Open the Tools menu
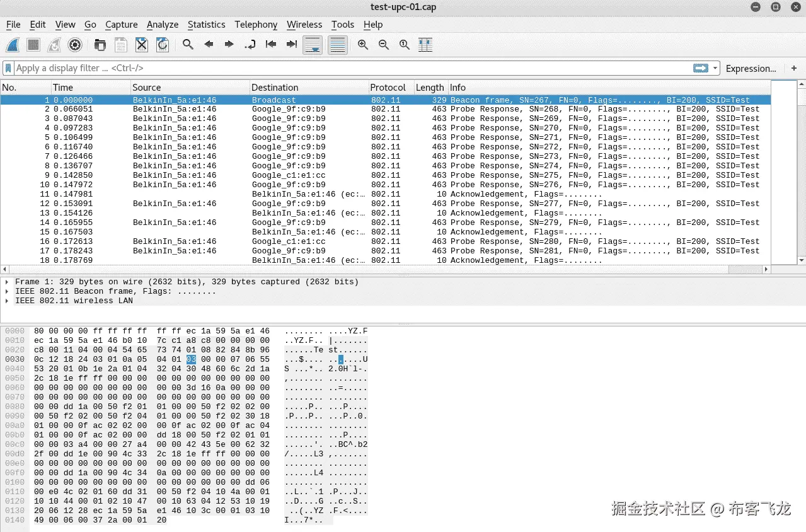806x532 pixels. click(x=343, y=24)
